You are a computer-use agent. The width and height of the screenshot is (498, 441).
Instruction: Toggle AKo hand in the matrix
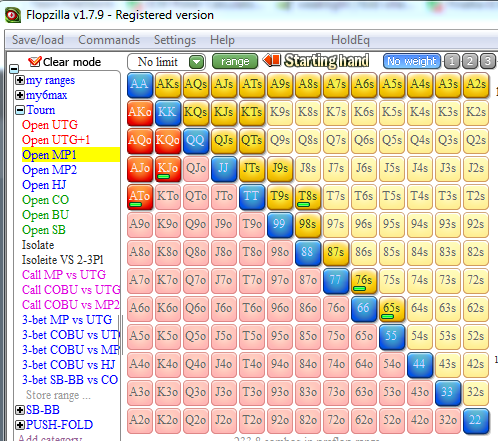click(x=140, y=113)
